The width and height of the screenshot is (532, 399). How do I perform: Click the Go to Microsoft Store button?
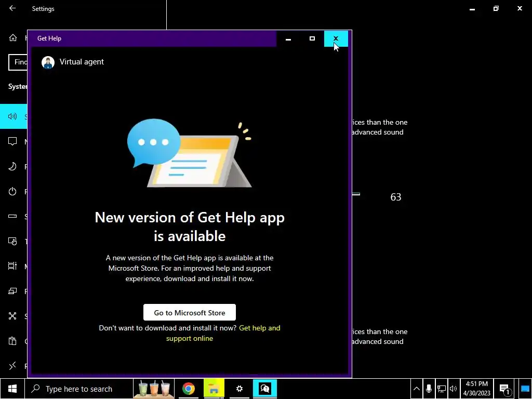[x=189, y=312]
